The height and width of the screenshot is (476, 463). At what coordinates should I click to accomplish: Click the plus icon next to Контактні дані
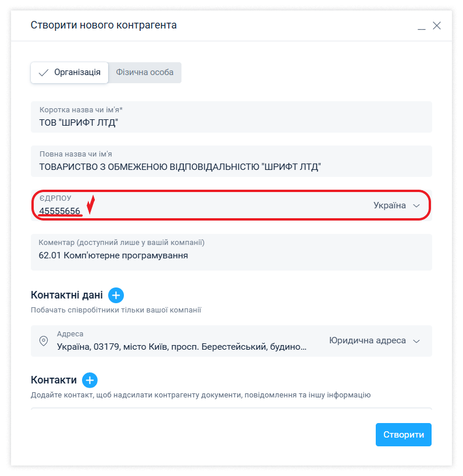click(x=116, y=295)
